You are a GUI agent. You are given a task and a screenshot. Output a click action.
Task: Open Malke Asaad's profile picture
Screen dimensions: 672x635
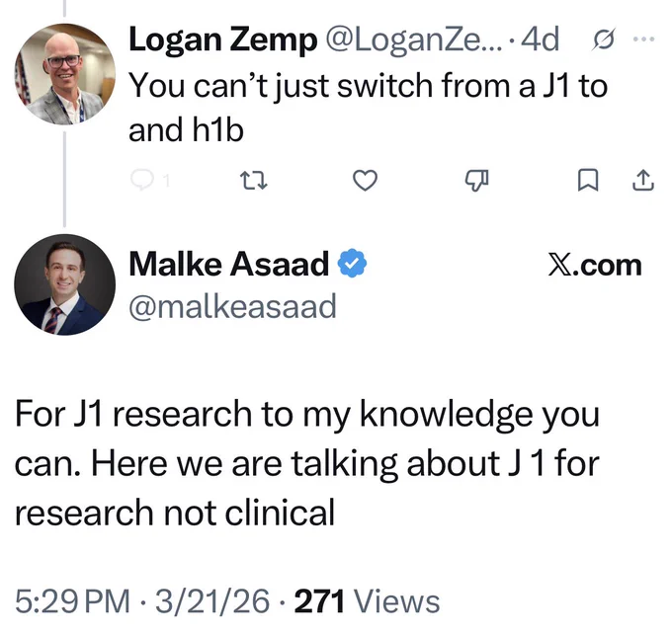coord(64,284)
